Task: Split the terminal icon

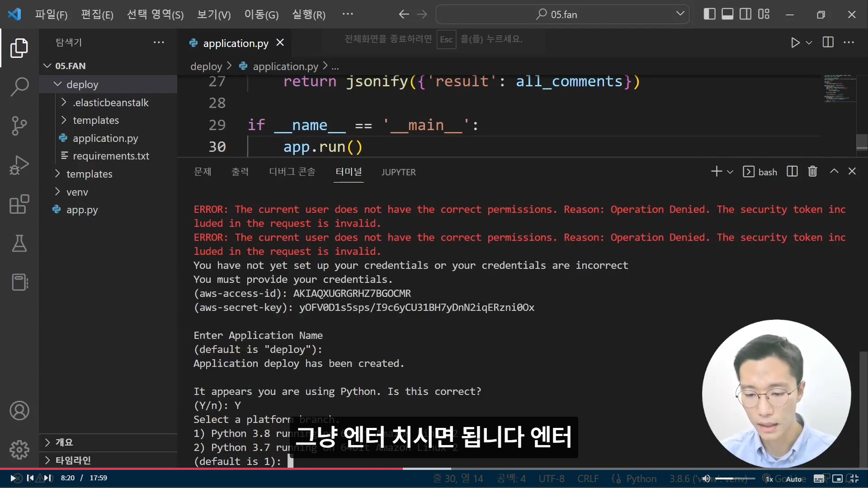Action: click(792, 171)
